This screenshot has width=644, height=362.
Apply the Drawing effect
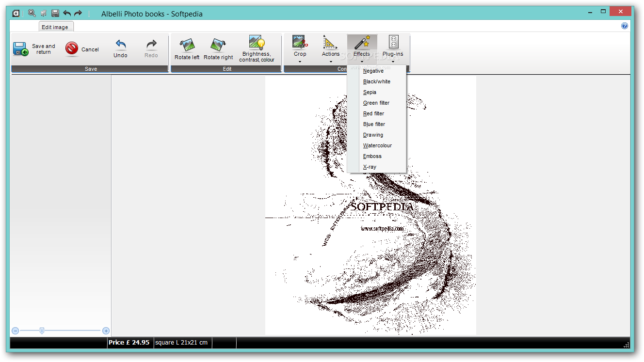(x=377, y=135)
